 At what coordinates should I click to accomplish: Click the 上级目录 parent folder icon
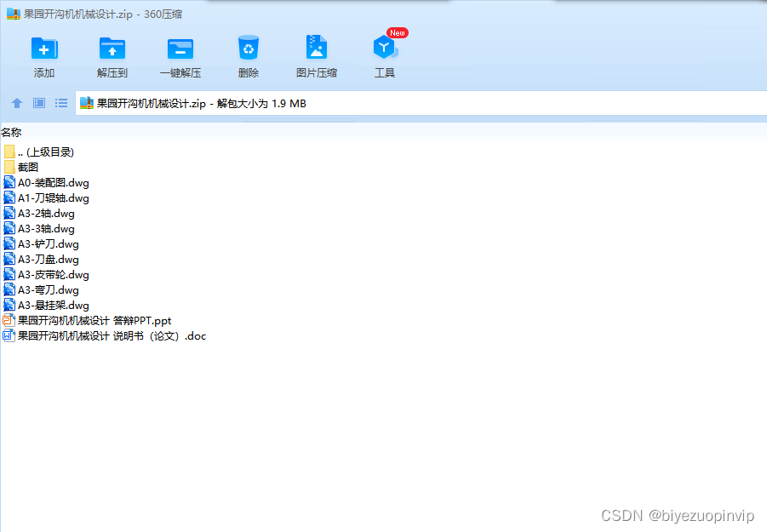pyautogui.click(x=9, y=152)
